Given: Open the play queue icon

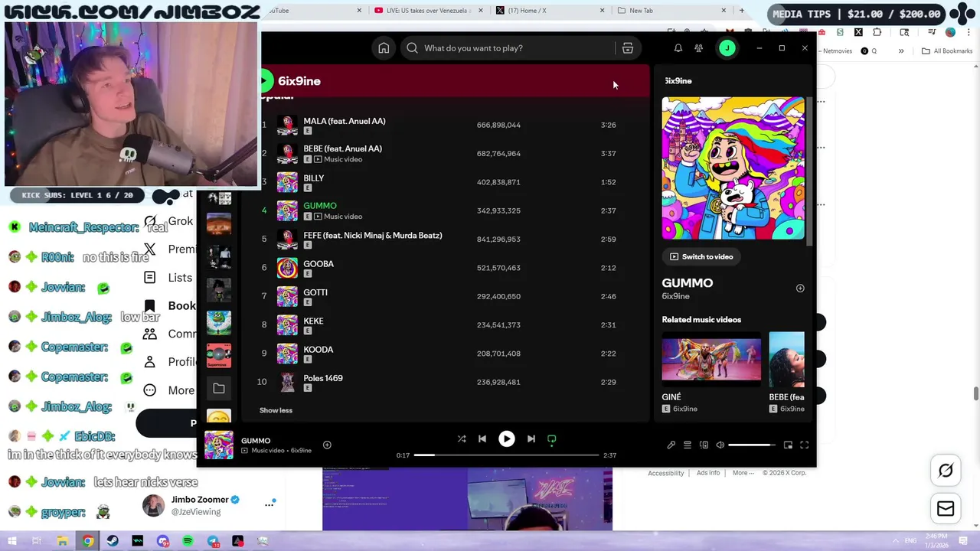Looking at the screenshot, I should pos(688,445).
